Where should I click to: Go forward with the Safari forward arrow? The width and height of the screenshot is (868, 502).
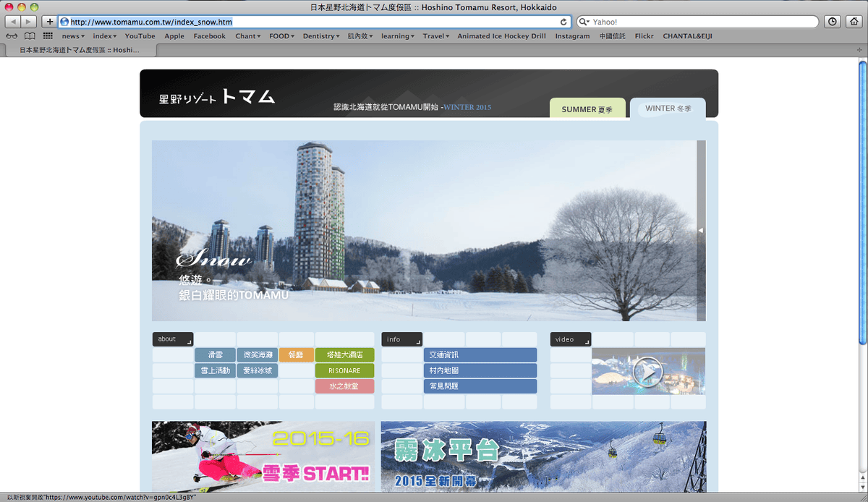30,22
